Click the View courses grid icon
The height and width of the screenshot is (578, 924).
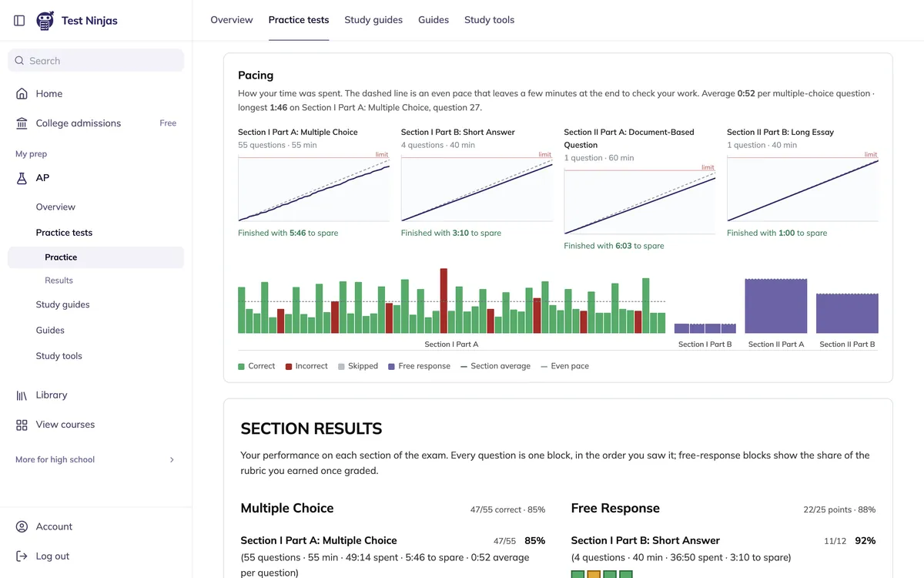22,425
